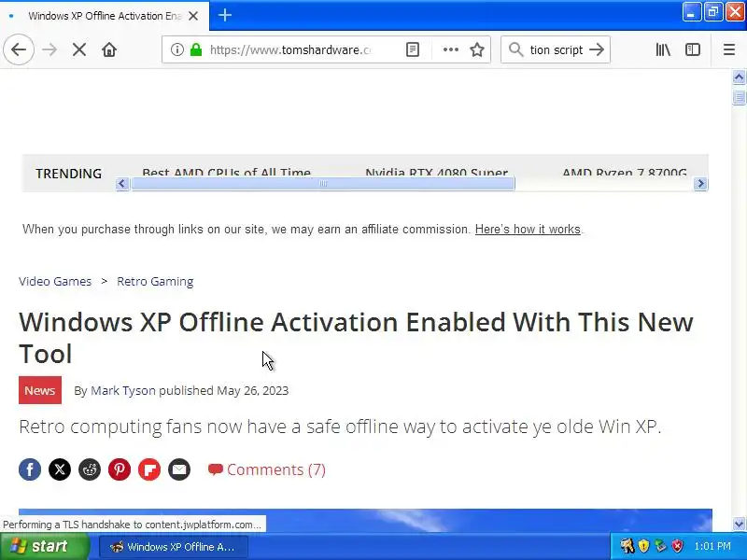Go back to the previous page
Image resolution: width=747 pixels, height=560 pixels.
tap(19, 49)
